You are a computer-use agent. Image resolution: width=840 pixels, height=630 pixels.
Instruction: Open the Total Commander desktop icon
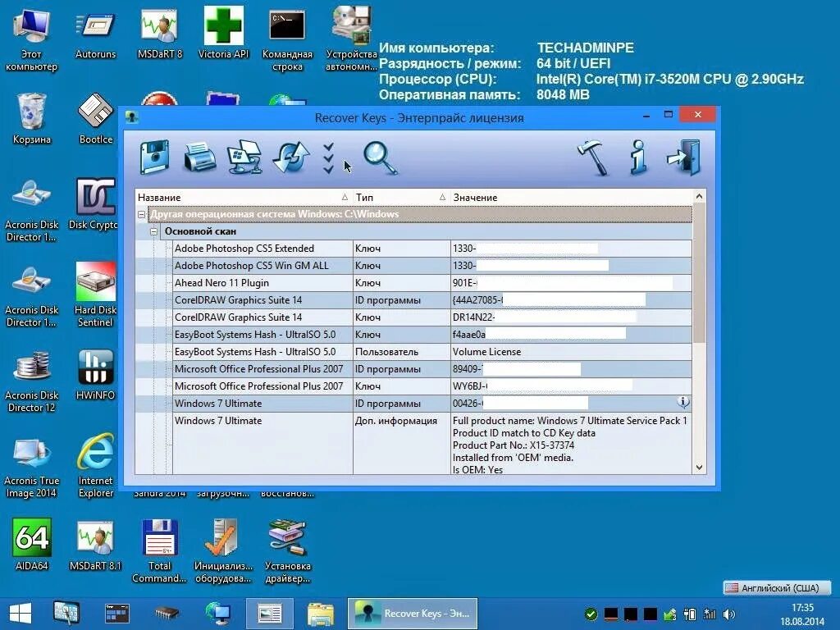click(159, 550)
